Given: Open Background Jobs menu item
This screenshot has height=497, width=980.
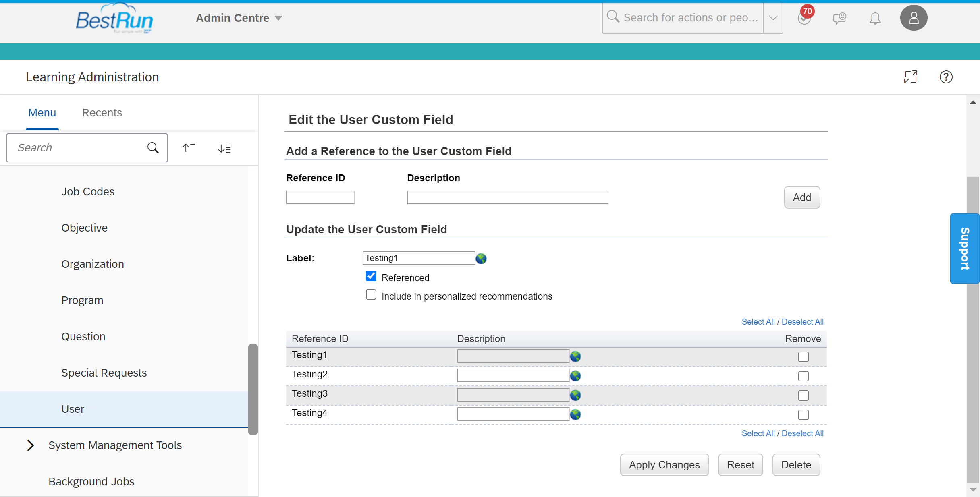Looking at the screenshot, I should point(91,482).
